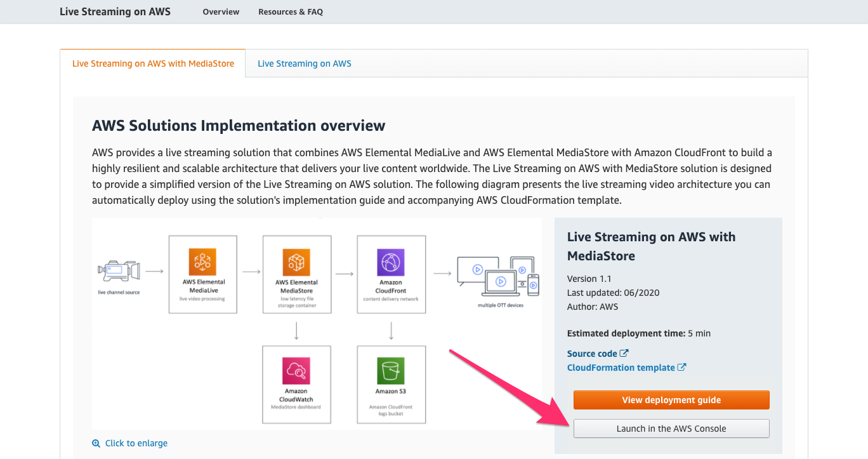The image size is (868, 459).
Task: Click the Last updated: 06/2020 text
Action: pos(614,293)
